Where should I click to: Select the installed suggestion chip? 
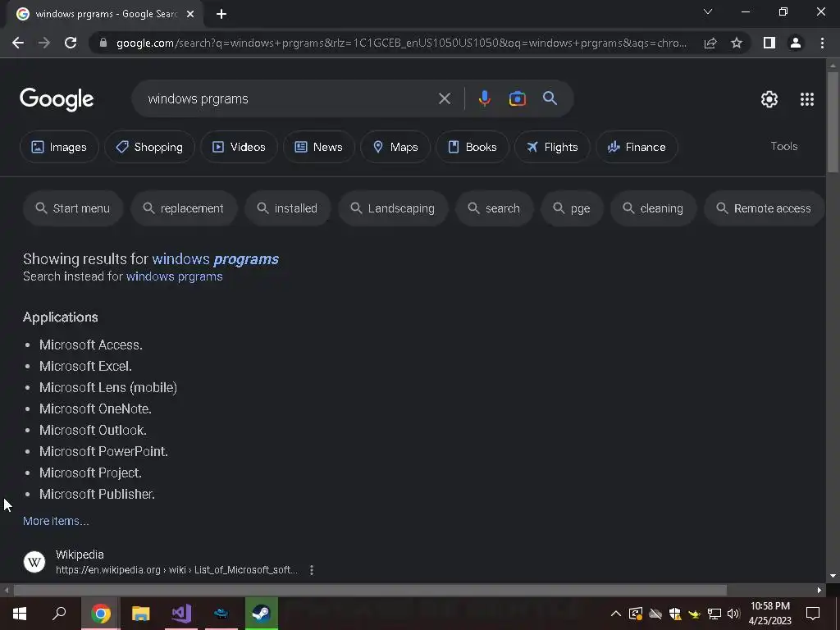click(288, 208)
